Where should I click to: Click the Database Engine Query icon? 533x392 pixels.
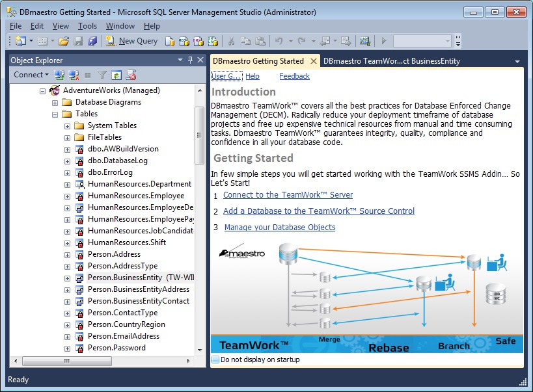[x=170, y=41]
